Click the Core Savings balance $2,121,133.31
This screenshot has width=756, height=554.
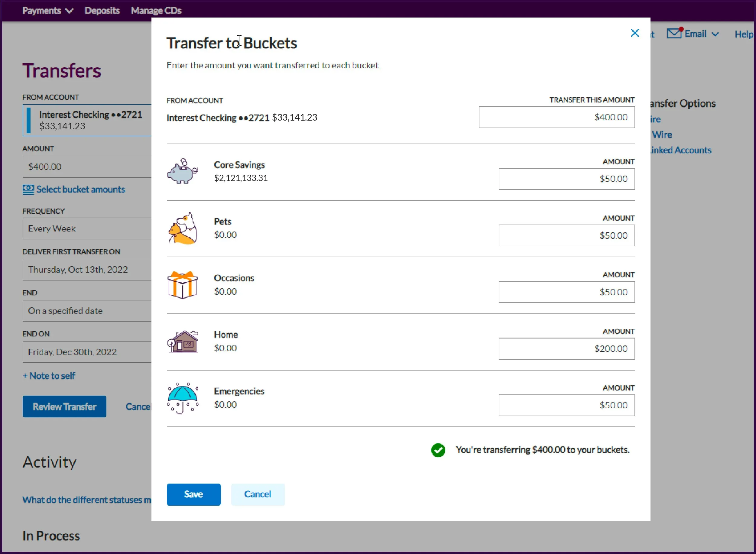click(241, 178)
